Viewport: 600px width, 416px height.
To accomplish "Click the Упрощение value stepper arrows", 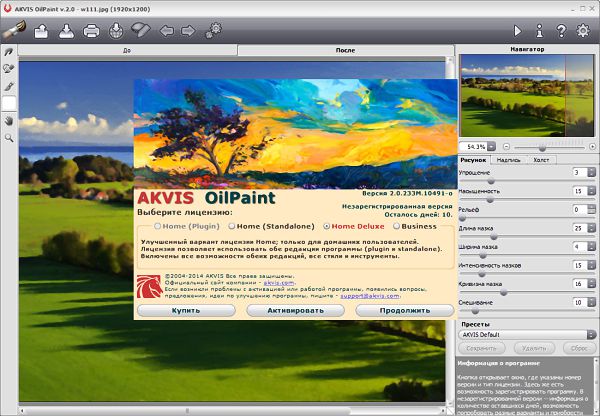I will coord(593,173).
